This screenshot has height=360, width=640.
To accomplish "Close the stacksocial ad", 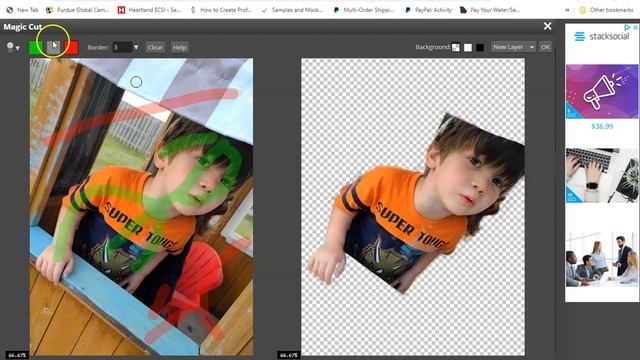I will click(635, 27).
